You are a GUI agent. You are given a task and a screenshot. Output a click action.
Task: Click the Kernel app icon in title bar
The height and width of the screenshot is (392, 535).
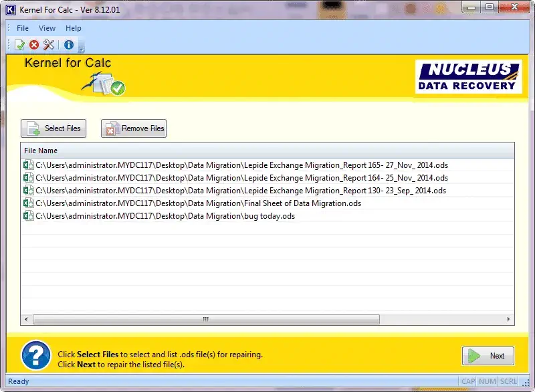[11, 10]
